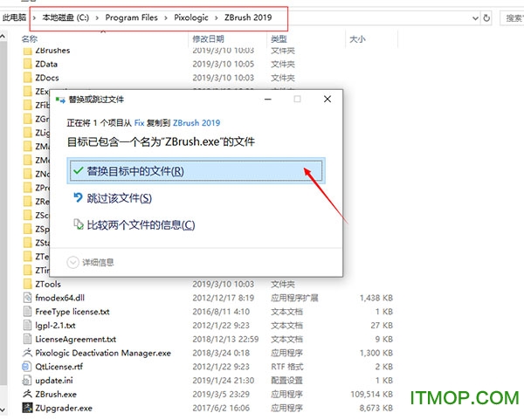The image size is (524, 420).
Task: Sort by 大小 column header
Action: [x=357, y=39]
